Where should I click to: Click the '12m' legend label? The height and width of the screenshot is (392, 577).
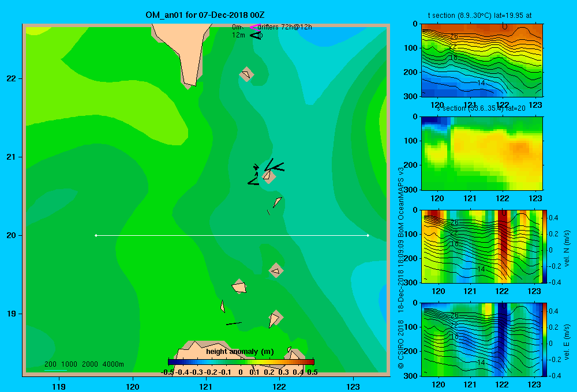(x=238, y=35)
